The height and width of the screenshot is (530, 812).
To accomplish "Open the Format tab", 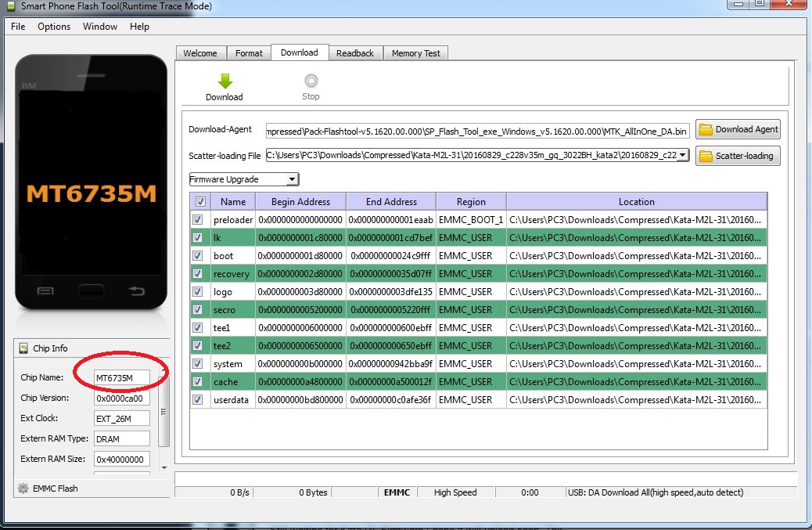I will (249, 53).
